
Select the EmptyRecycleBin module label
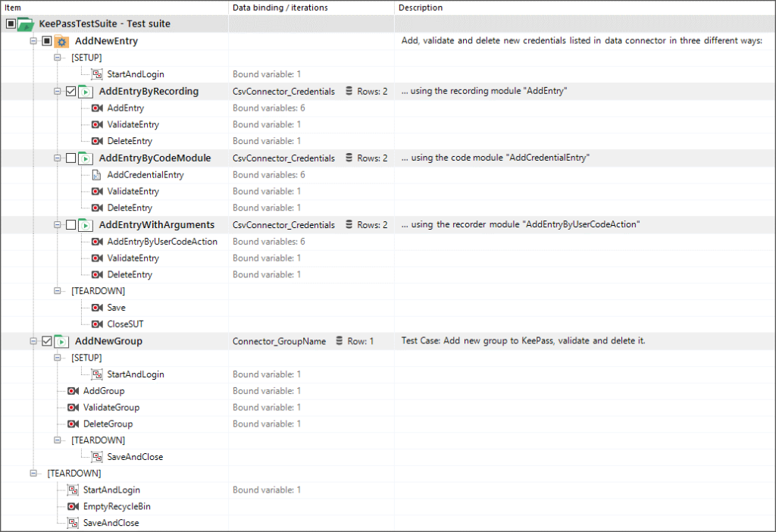[117, 506]
